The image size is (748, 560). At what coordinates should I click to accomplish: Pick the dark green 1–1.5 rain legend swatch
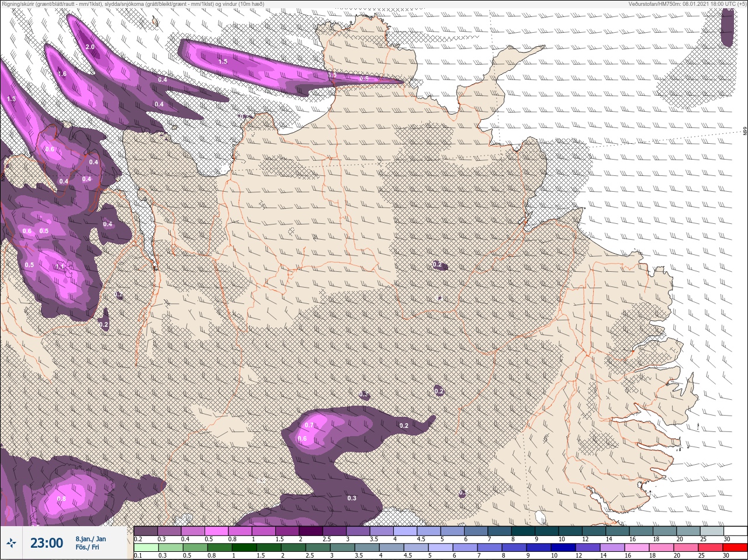243,548
